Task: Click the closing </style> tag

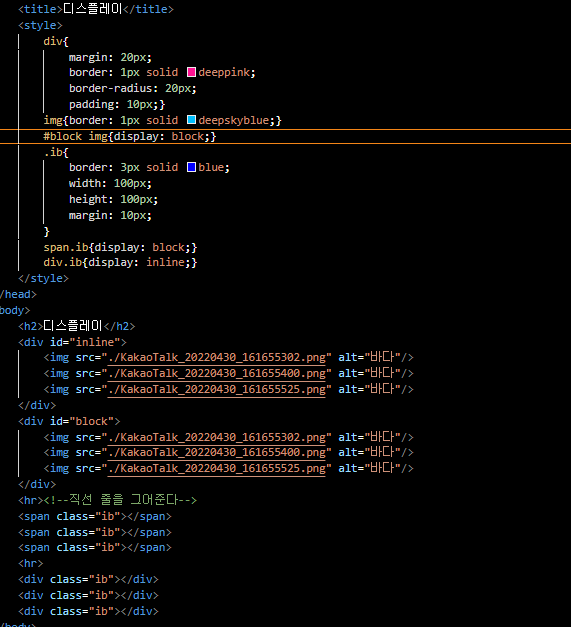Action: pyautogui.click(x=43, y=278)
